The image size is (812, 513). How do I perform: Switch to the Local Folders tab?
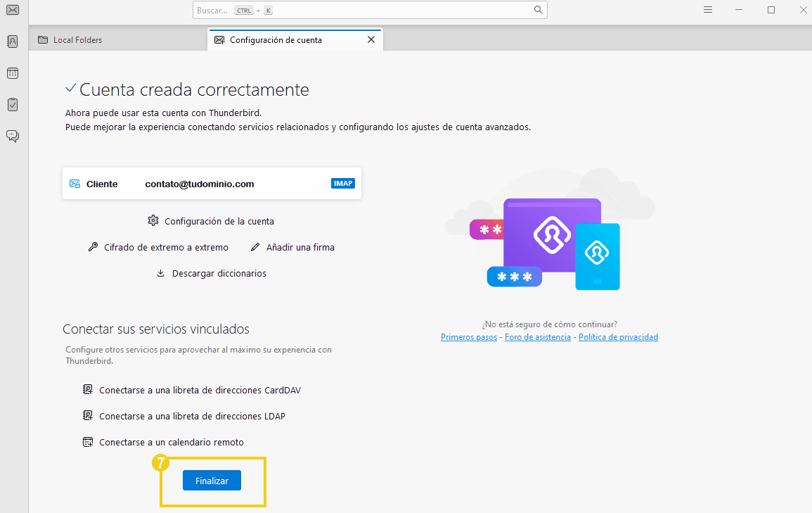[77, 40]
